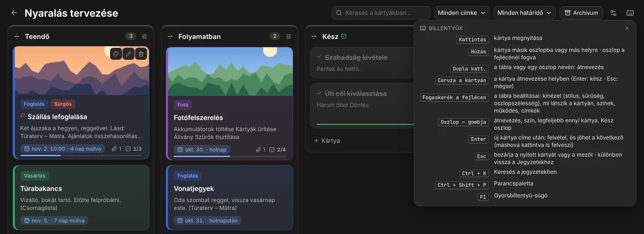The height and width of the screenshot is (234, 644).
Task: Open Folyamatban column settings sliders icon
Action: point(289,36)
